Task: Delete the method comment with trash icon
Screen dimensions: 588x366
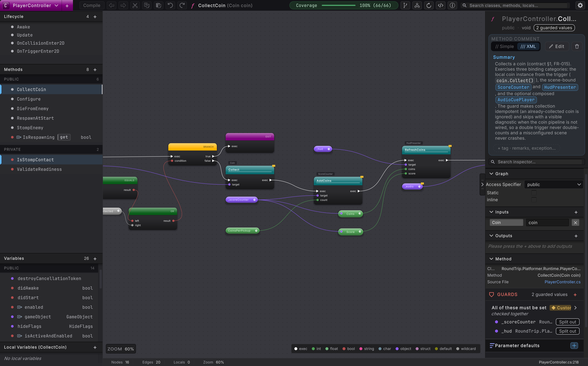Action: tap(577, 47)
